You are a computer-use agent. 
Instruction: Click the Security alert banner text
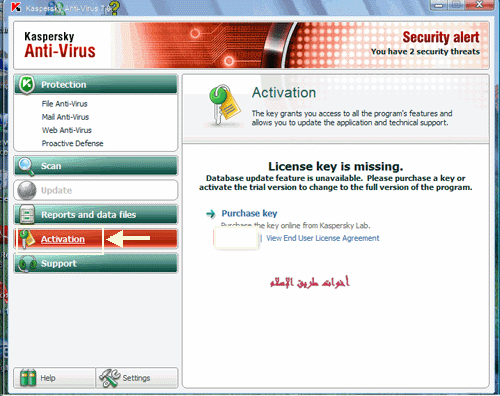[x=441, y=37]
